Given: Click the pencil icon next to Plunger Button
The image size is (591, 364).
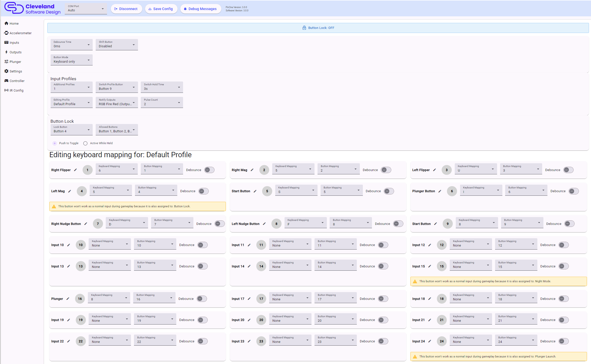Looking at the screenshot, I should pos(440,191).
